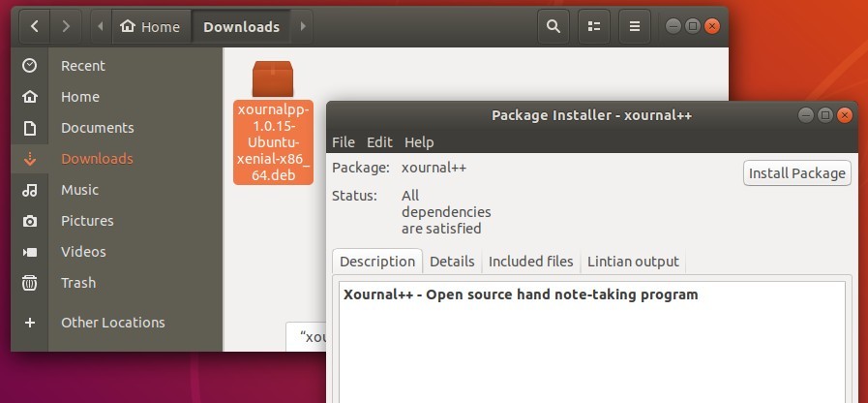This screenshot has width=868, height=403.
Task: Close the Files window
Action: coord(712,26)
